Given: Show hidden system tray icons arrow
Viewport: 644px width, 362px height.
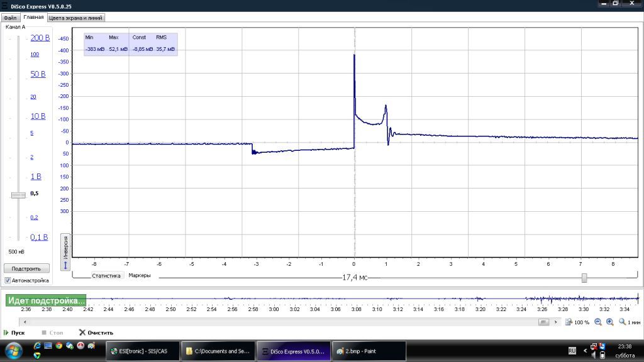Looking at the screenshot, I should click(585, 351).
